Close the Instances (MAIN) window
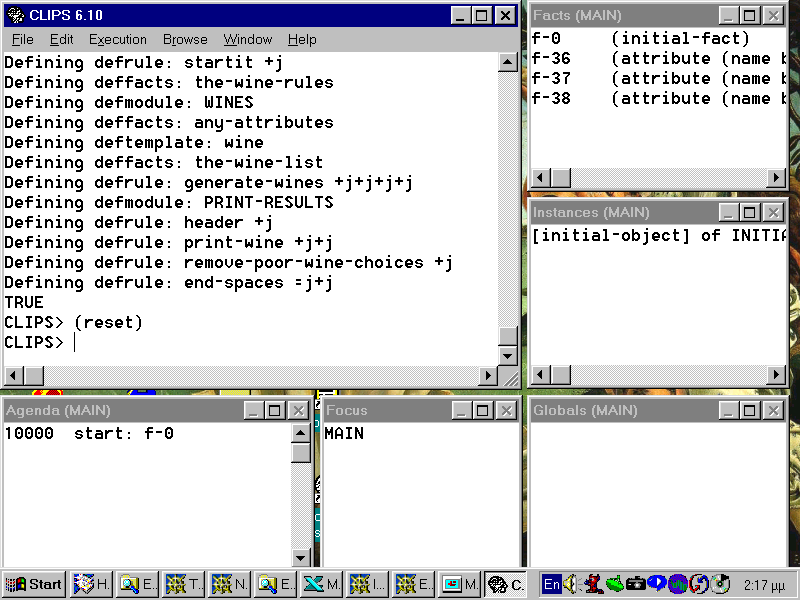The image size is (800, 600). tap(774, 212)
